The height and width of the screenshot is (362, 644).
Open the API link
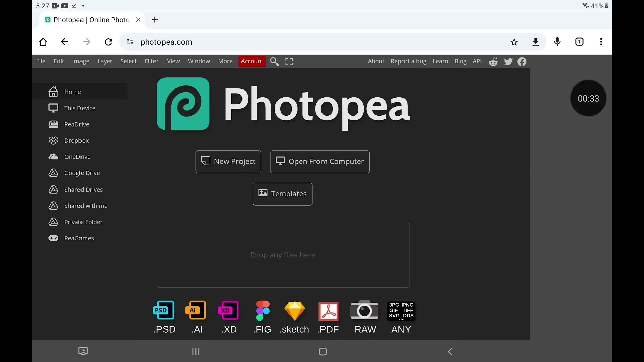point(477,61)
